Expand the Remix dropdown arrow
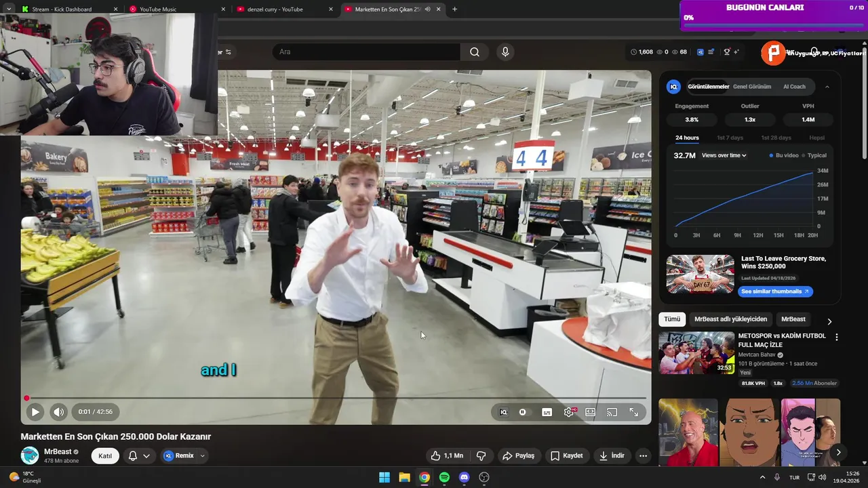 point(202,455)
